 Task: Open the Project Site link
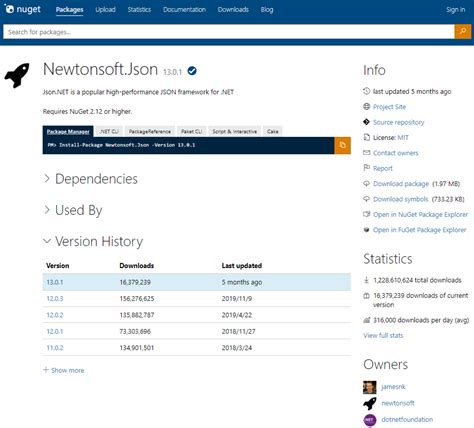pos(389,107)
